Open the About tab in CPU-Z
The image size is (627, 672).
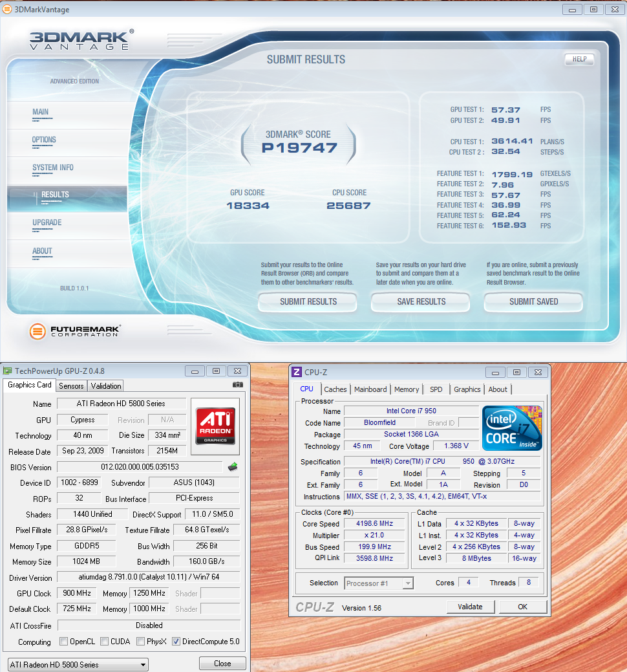[498, 389]
